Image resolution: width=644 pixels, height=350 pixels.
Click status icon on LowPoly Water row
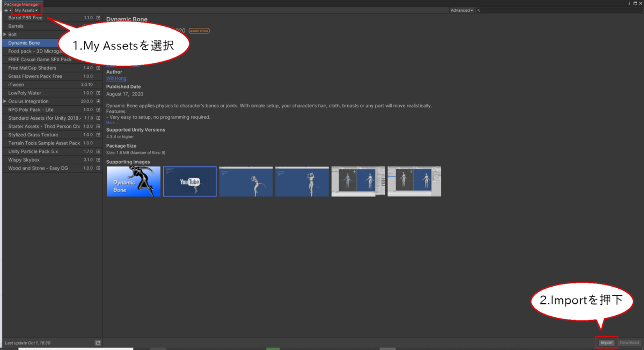coord(98,93)
